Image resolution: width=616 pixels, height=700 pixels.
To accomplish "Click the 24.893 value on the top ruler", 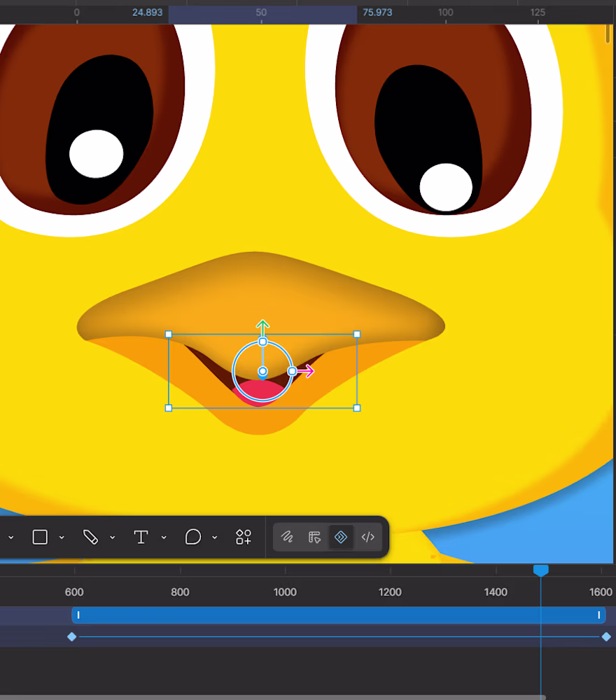I will pyautogui.click(x=147, y=13).
